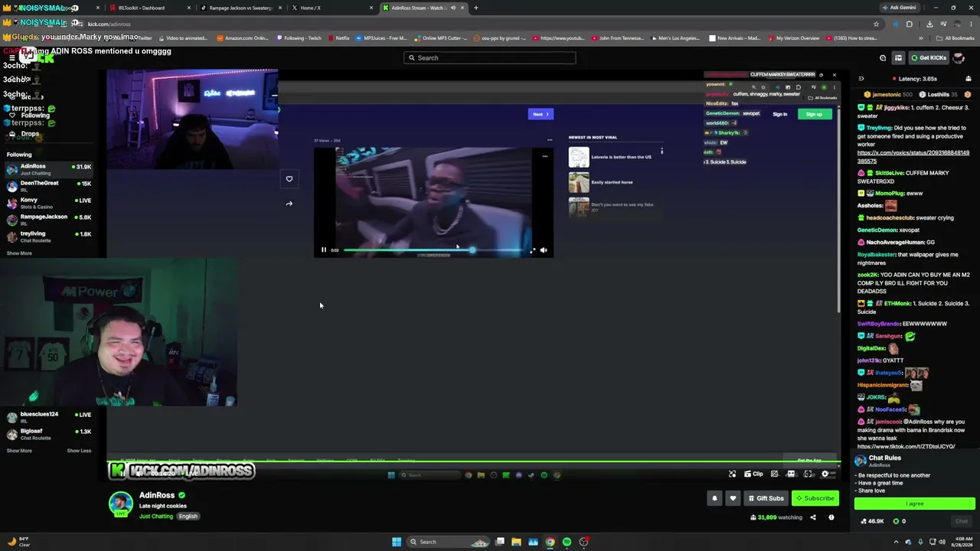Accept chat rules with I agree
980x551 pixels.
[x=915, y=504]
